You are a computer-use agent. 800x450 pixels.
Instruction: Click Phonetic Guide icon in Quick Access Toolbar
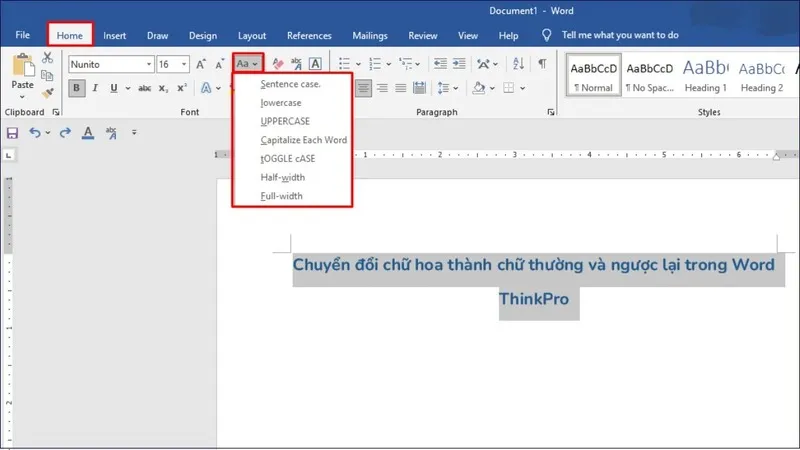pyautogui.click(x=111, y=133)
